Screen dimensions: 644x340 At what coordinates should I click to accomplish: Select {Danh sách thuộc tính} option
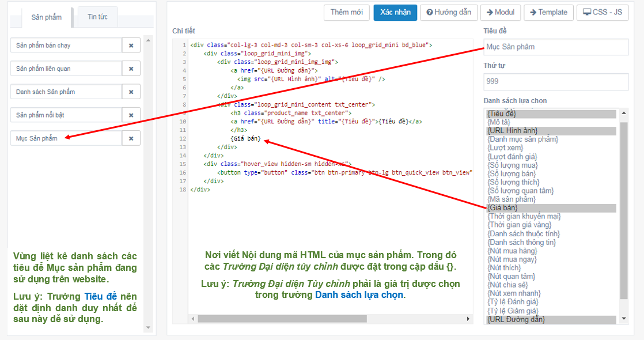coord(551,234)
